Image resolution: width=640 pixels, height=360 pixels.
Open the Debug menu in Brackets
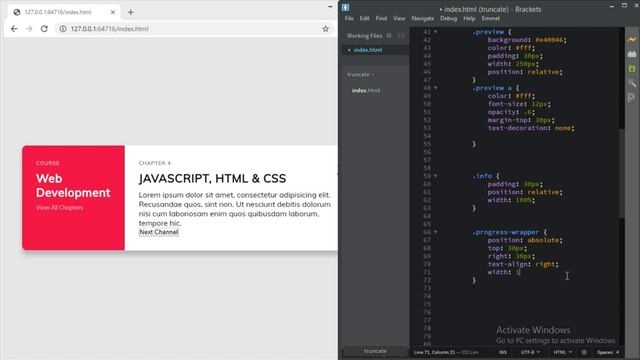coord(448,18)
